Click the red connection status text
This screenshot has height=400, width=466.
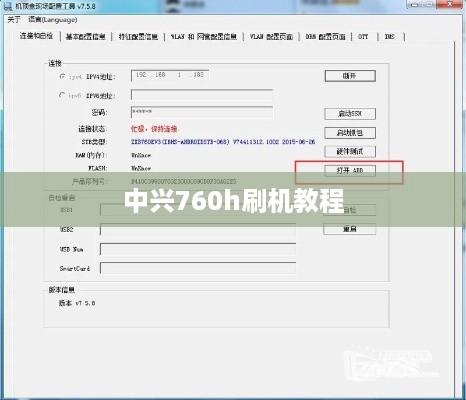154,129
